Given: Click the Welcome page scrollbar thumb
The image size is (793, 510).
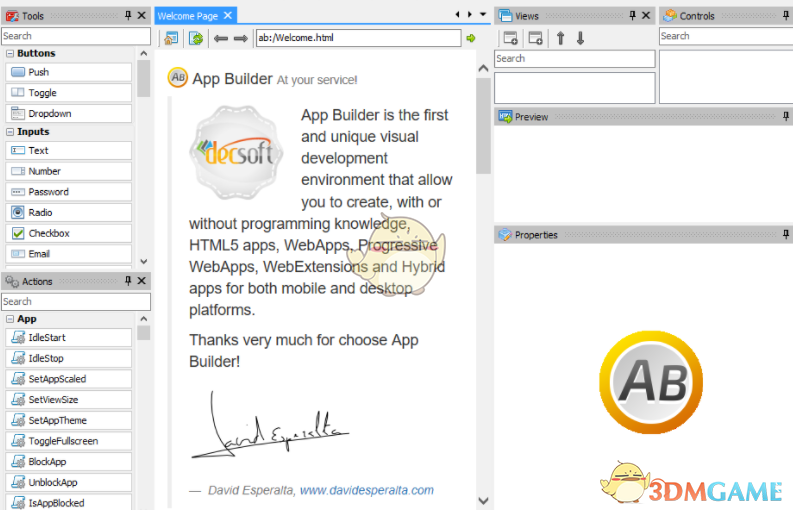Looking at the screenshot, I should pyautogui.click(x=483, y=125).
